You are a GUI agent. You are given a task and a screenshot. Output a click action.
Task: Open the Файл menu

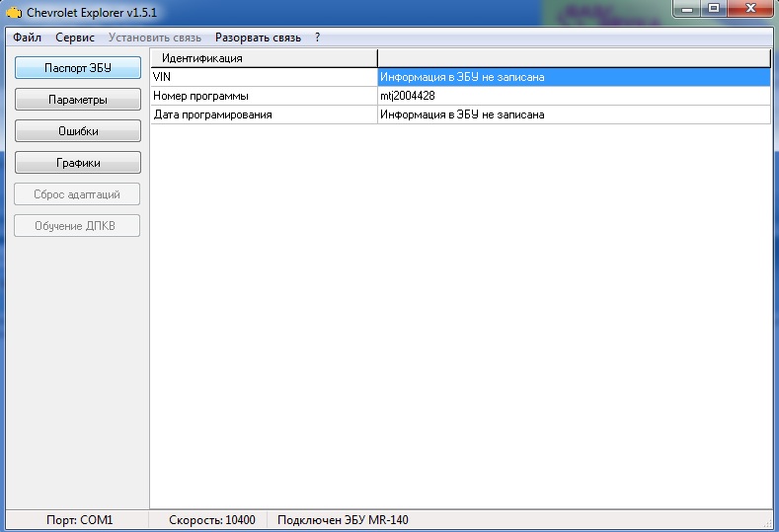click(x=28, y=38)
